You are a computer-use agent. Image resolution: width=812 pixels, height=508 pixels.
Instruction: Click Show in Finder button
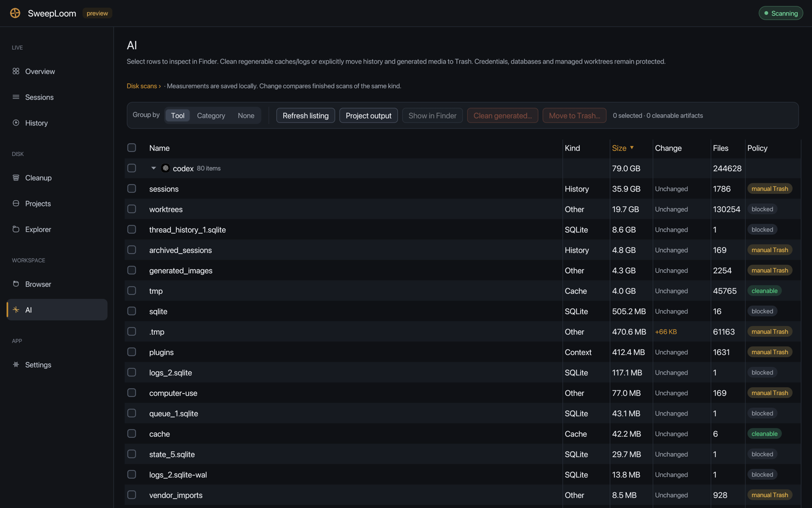432,115
